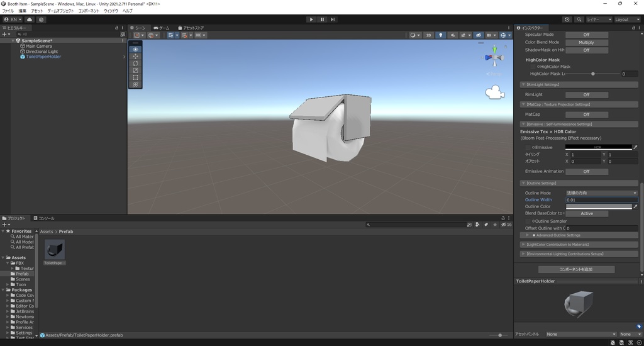Image resolution: width=644 pixels, height=346 pixels.
Task: Open the Asset Labels tag icon in preview
Action: point(639,326)
